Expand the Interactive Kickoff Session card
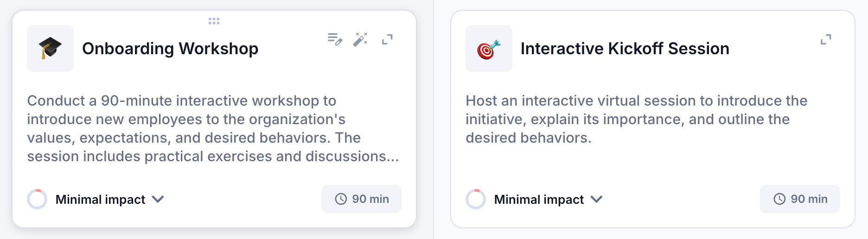 click(826, 39)
